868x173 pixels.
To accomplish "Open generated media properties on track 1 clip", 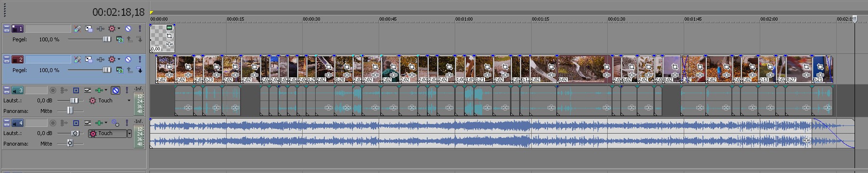I will coord(169,28).
